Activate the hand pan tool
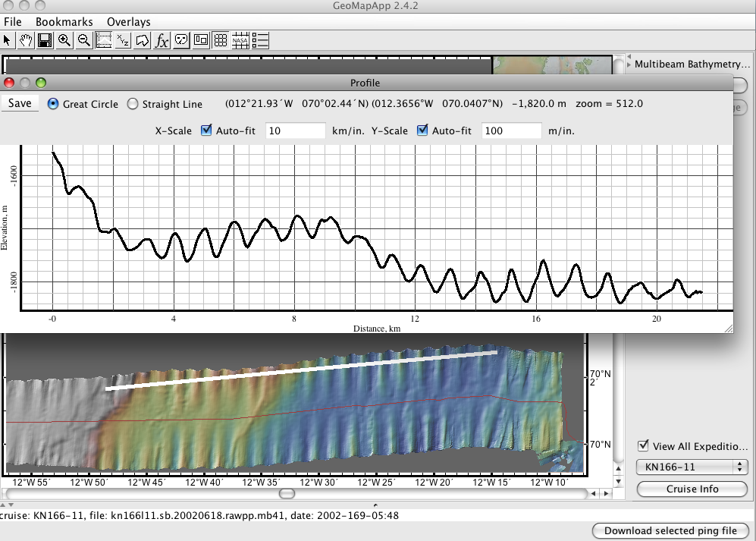This screenshot has width=756, height=541. 27,40
